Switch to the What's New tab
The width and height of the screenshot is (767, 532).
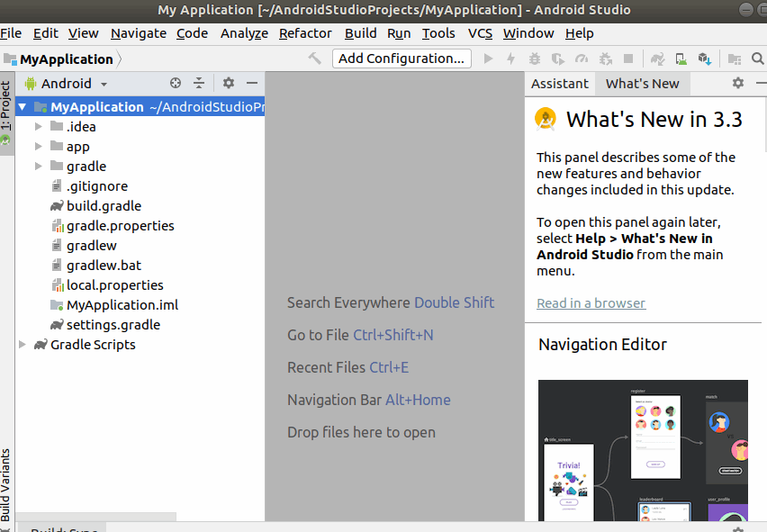pos(642,84)
